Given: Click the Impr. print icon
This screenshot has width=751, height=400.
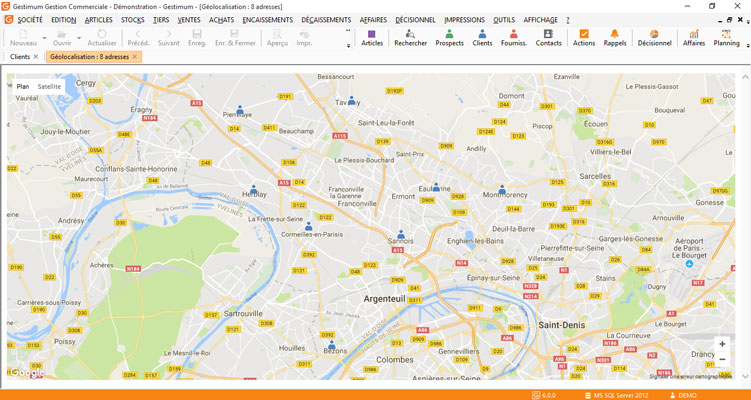Looking at the screenshot, I should pos(304,38).
